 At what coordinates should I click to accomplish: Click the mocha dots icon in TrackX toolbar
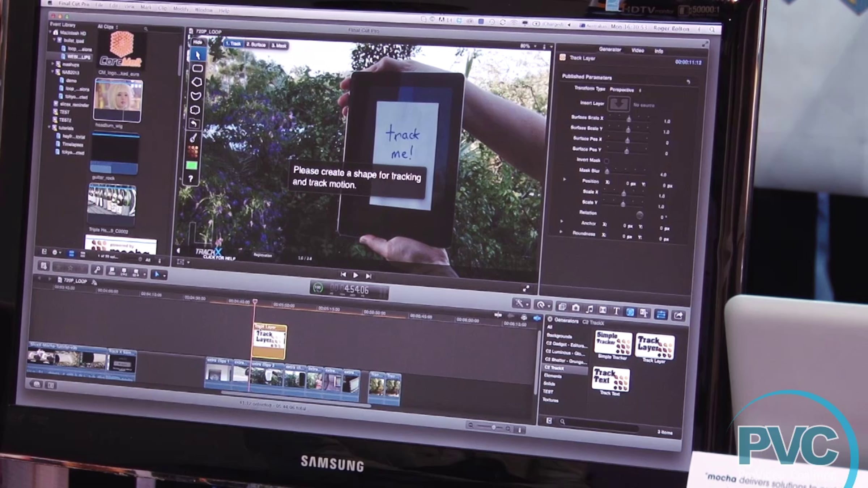click(193, 151)
